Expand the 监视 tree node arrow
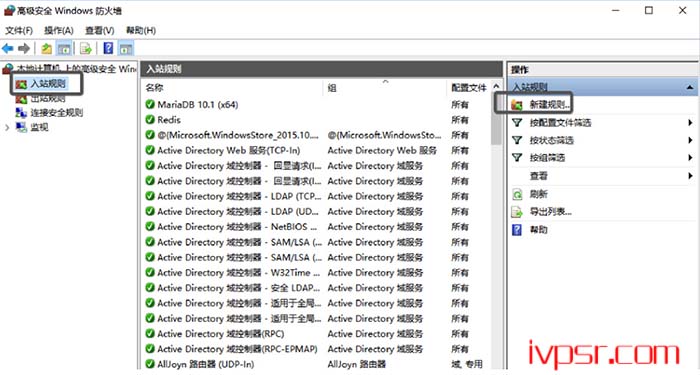 click(7, 128)
